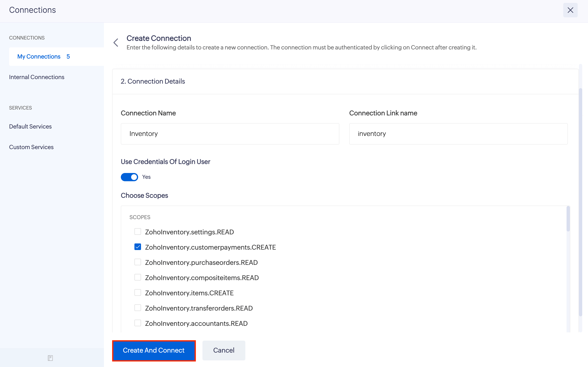Go to Default Services
Viewport: 588px width, 367px height.
point(30,126)
